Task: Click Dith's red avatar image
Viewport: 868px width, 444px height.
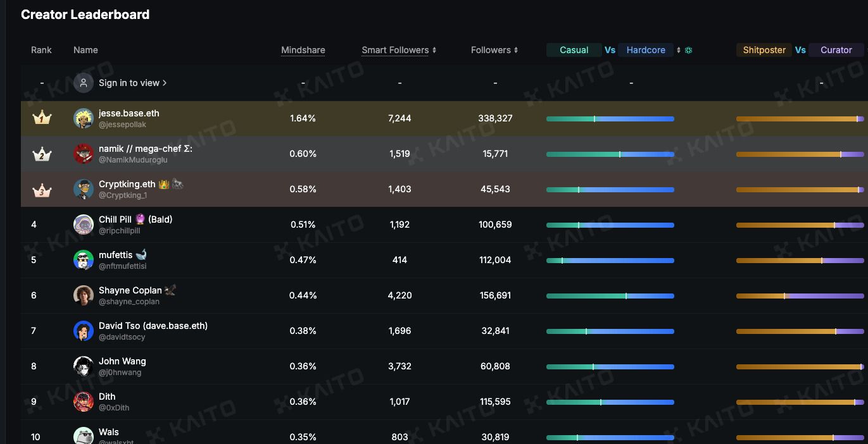Action: coord(84,402)
